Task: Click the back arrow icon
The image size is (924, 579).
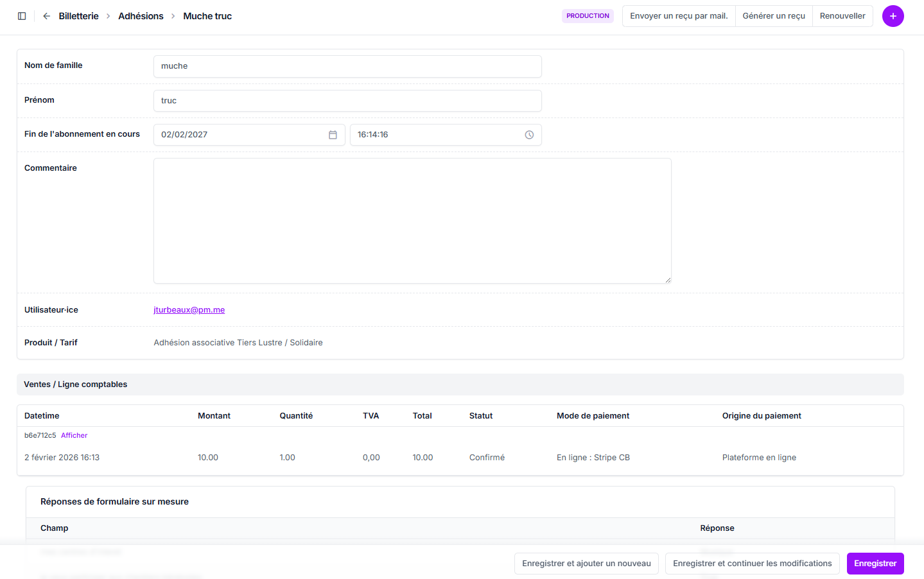Action: (x=46, y=16)
